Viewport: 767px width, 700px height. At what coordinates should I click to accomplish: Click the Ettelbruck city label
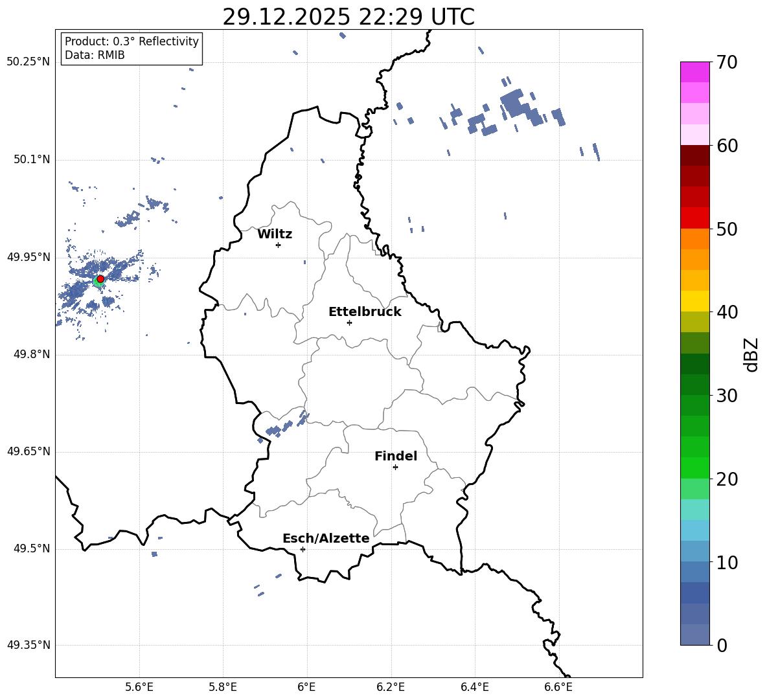point(365,312)
